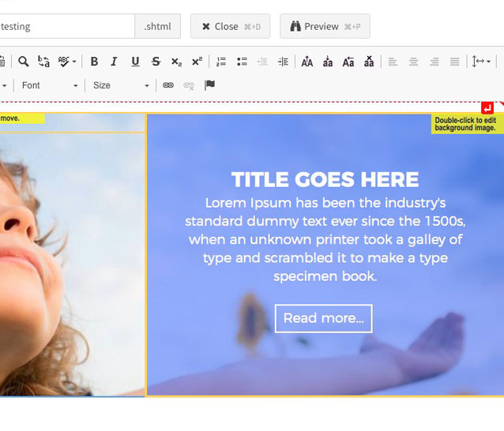
Task: Open the Size dropdown
Action: pyautogui.click(x=121, y=85)
